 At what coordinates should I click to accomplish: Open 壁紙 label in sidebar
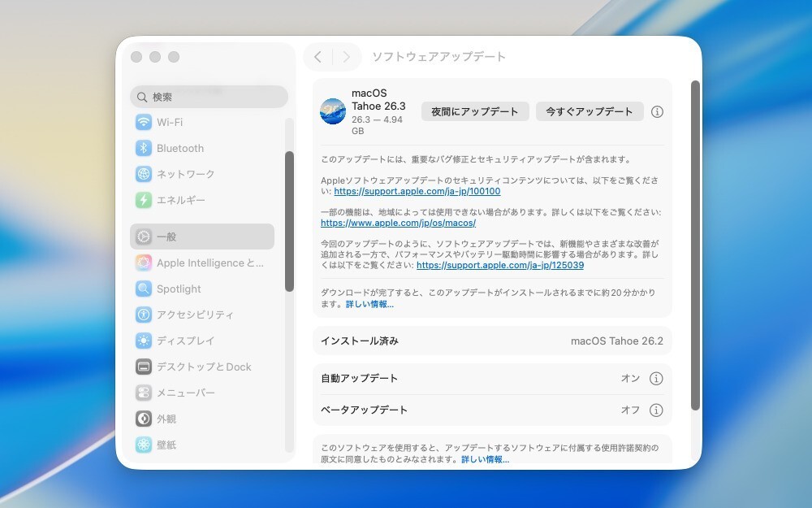coord(166,445)
